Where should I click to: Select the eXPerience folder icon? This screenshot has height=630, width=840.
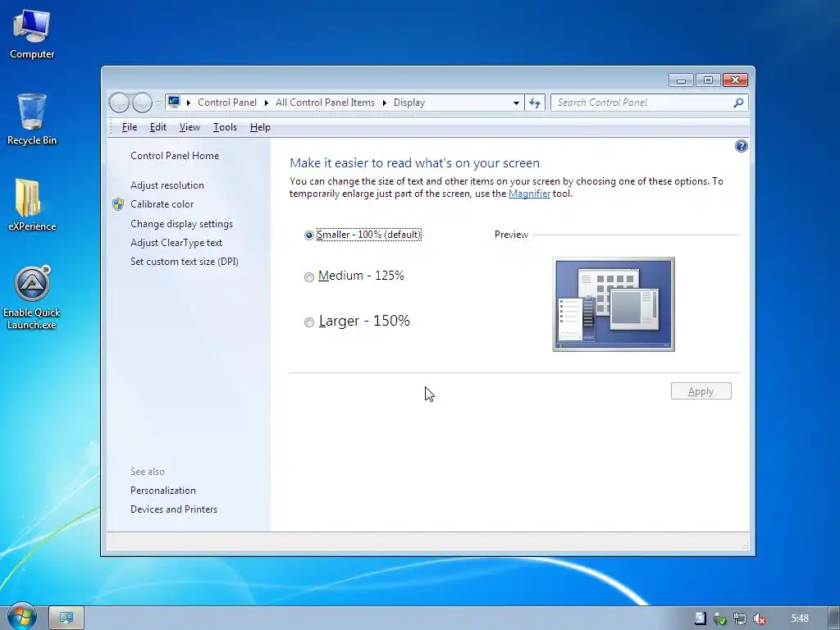coord(32,205)
